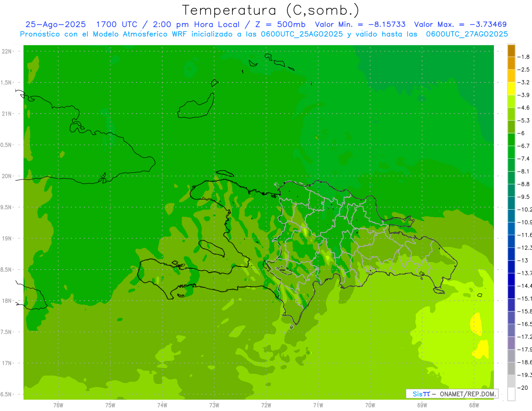Click '1700 UTC' in the header line
532x411 pixels.
[x=117, y=24]
